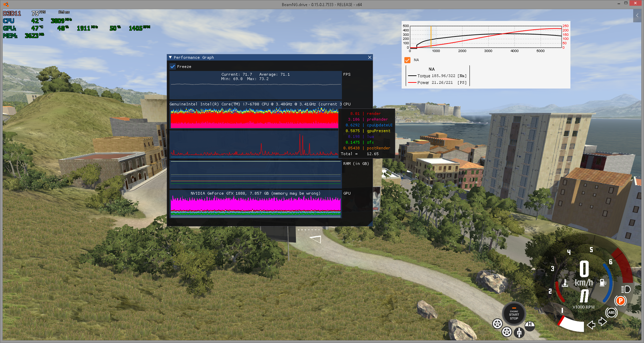Screen dimensions: 644x343
Task: Click the BeamNG.drive title bar text
Action: coord(322,4)
